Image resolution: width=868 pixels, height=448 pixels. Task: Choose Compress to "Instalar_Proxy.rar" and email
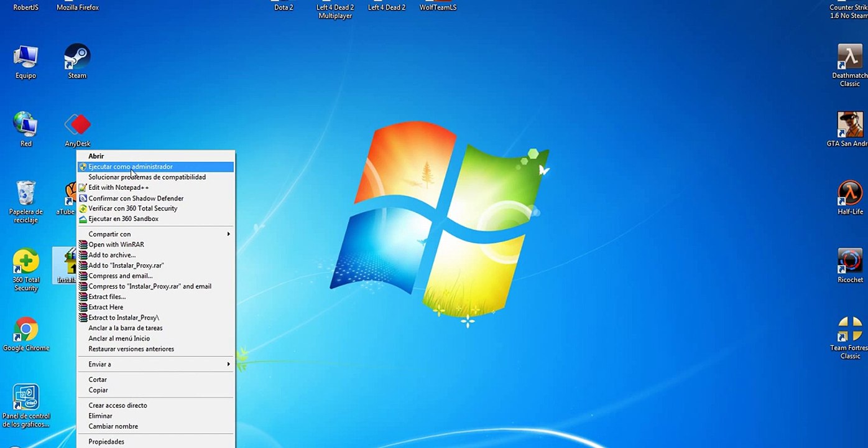click(x=155, y=286)
